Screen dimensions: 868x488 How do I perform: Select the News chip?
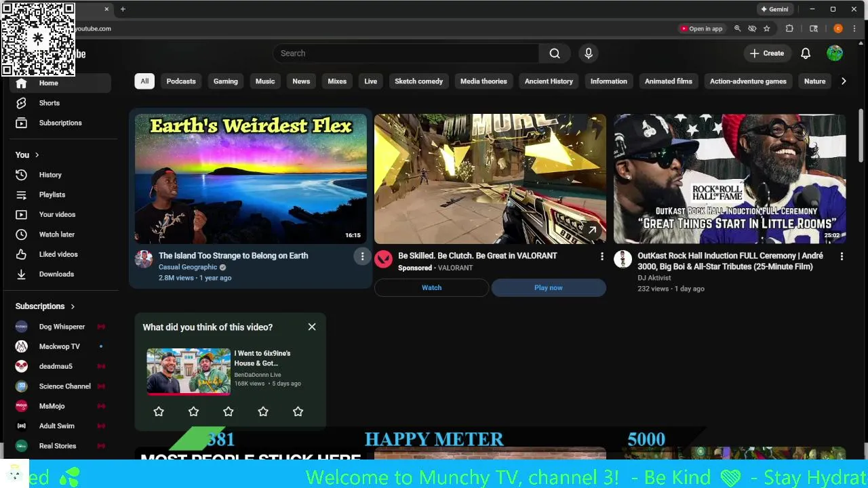pyautogui.click(x=301, y=81)
